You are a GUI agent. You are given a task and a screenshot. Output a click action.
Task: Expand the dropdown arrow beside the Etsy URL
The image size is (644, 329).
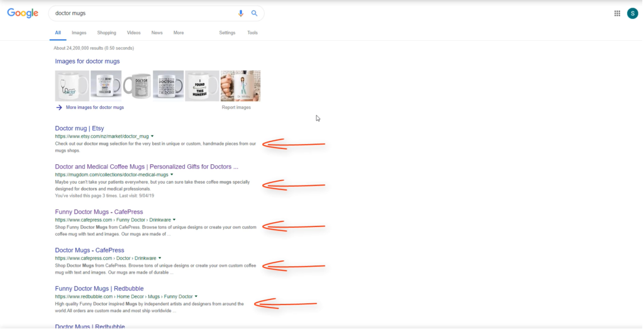[x=152, y=136]
